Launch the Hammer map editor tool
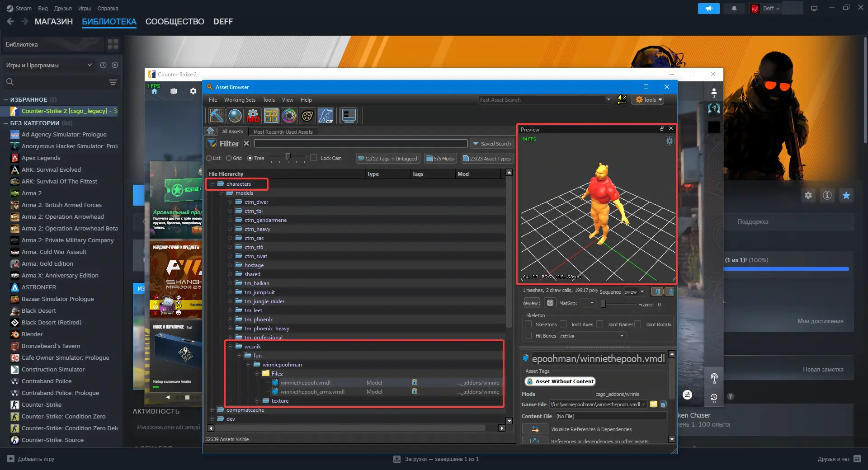 [217, 116]
